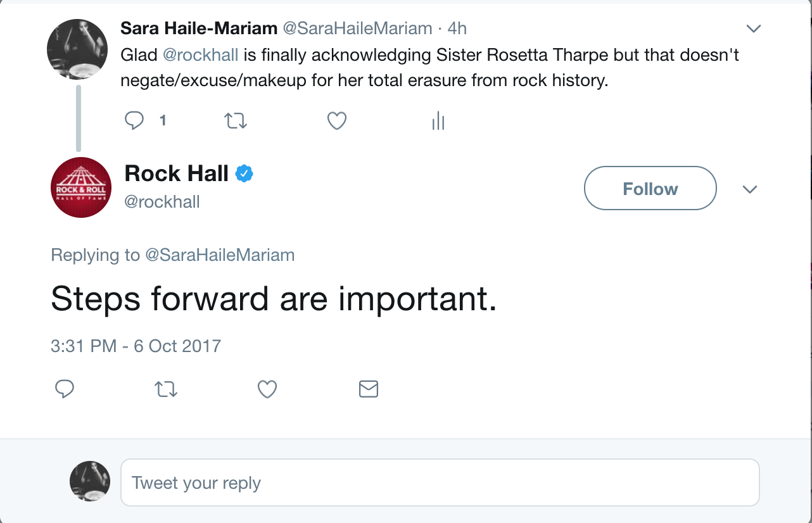Click the Rock Hall display name
The image size is (812, 523).
pyautogui.click(x=176, y=173)
